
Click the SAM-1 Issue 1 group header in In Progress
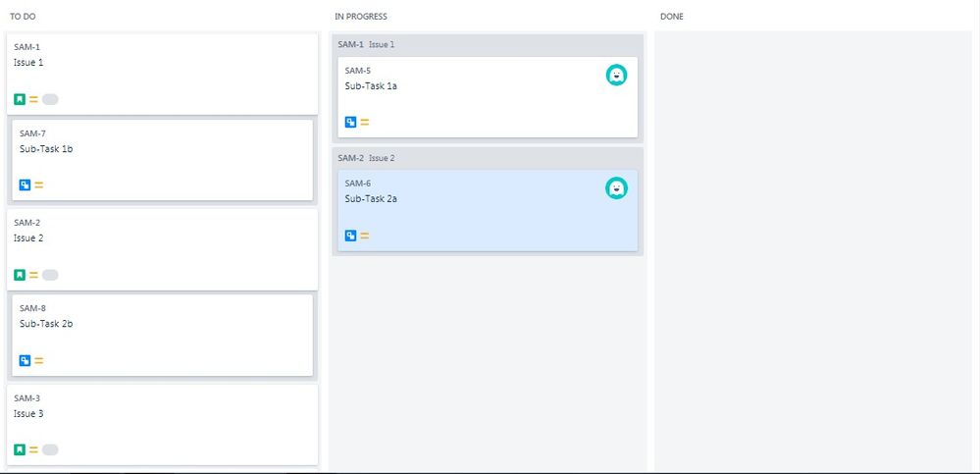tap(488, 44)
